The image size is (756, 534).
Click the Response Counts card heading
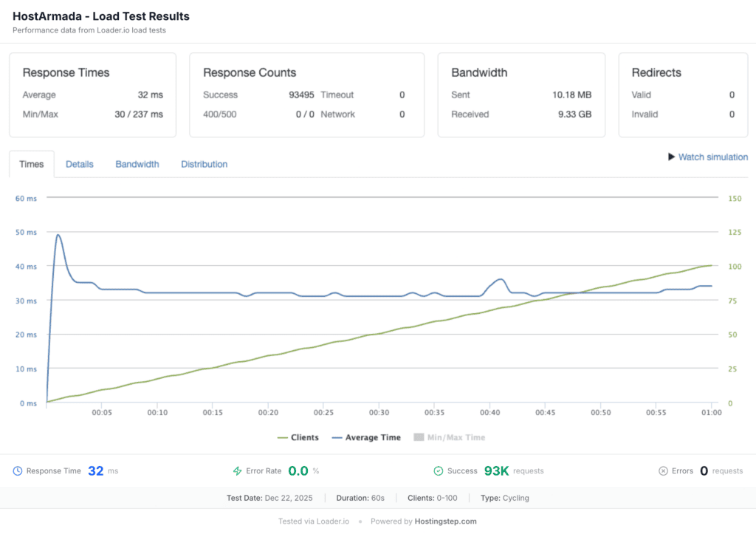coord(250,73)
